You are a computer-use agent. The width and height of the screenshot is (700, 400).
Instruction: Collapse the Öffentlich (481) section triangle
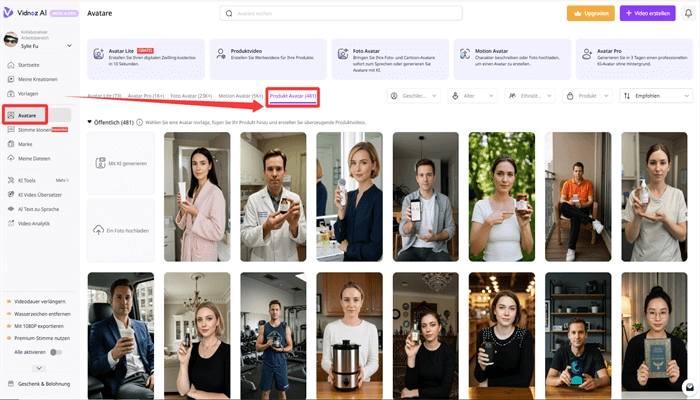[89, 122]
